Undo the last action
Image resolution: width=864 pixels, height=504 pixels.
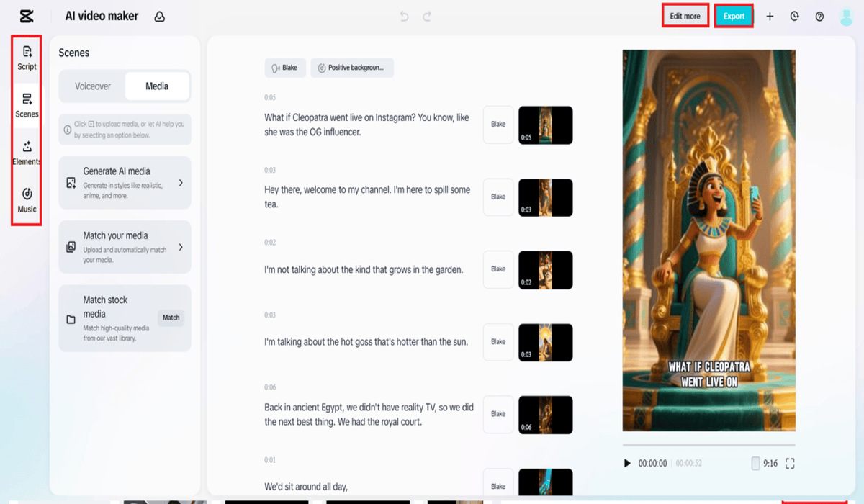click(x=405, y=16)
